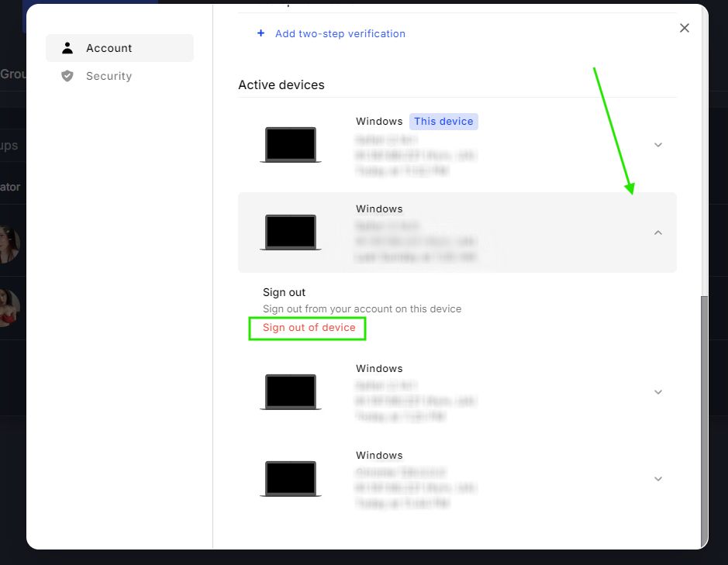Expand the third Windows device details
The height and width of the screenshot is (565, 728).
[x=658, y=392]
